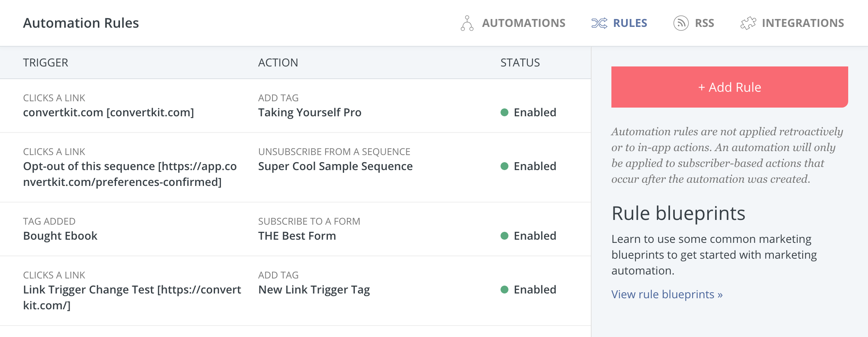Viewport: 868px width, 337px height.
Task: Click the Enabled status for Bought Ebook rule
Action: (535, 236)
